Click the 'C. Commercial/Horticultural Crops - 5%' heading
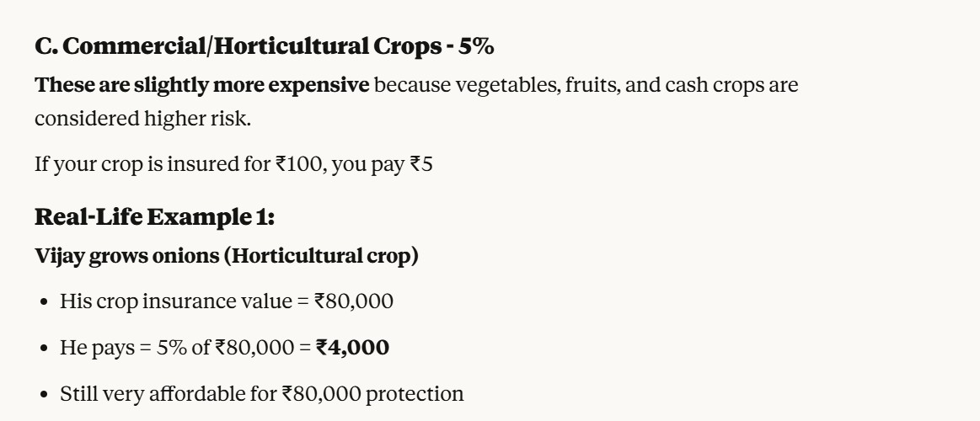The width and height of the screenshot is (980, 421). (x=264, y=47)
